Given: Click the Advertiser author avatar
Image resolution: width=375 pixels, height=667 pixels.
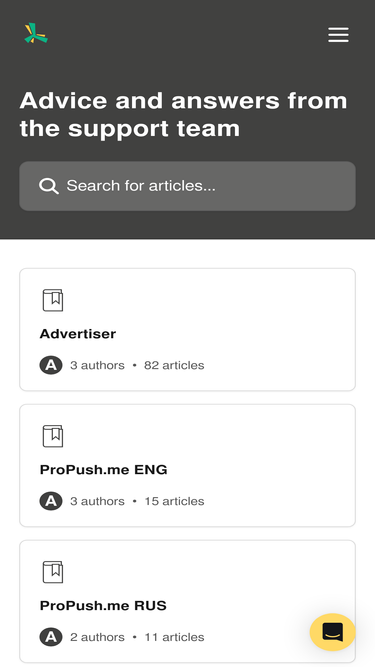Looking at the screenshot, I should click(x=51, y=365).
